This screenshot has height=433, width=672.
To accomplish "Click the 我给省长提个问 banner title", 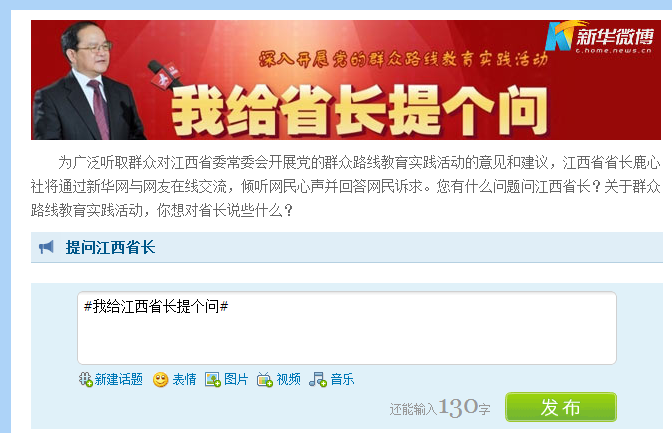I will tap(360, 111).
